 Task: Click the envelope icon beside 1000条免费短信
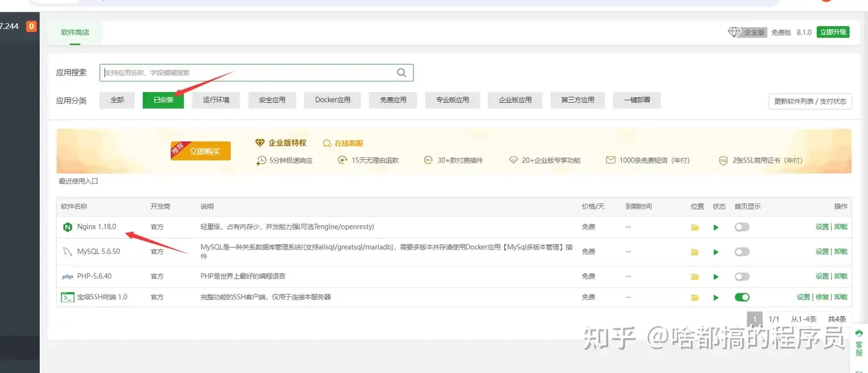612,160
